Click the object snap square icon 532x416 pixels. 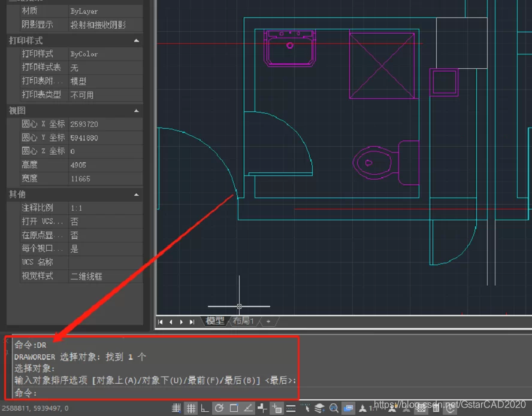click(234, 409)
